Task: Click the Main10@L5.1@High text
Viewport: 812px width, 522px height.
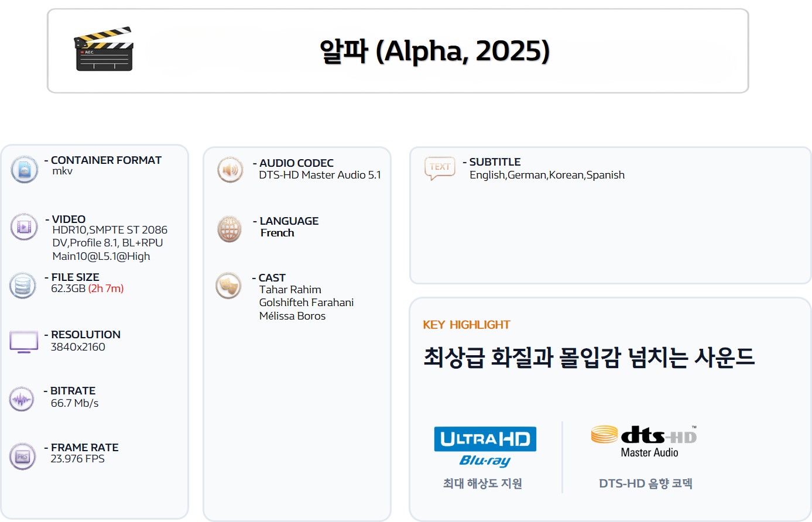Action: [101, 256]
